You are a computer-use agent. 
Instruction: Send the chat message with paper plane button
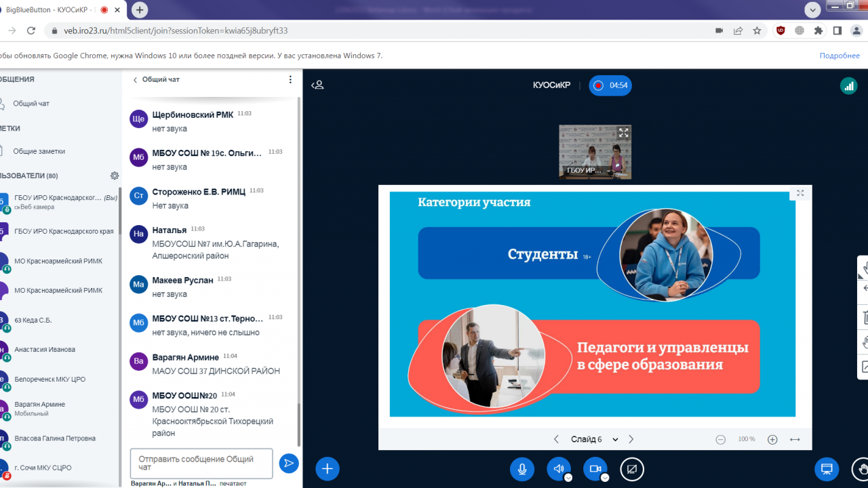(289, 464)
